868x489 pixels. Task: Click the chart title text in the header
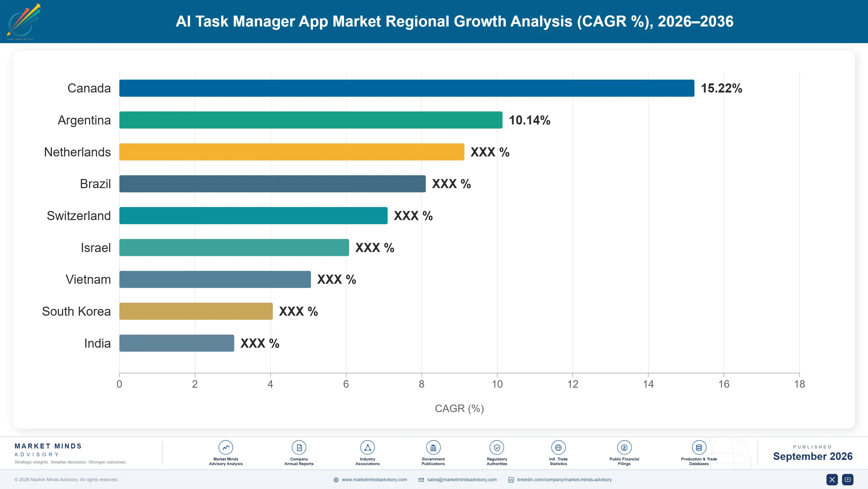pos(455,21)
